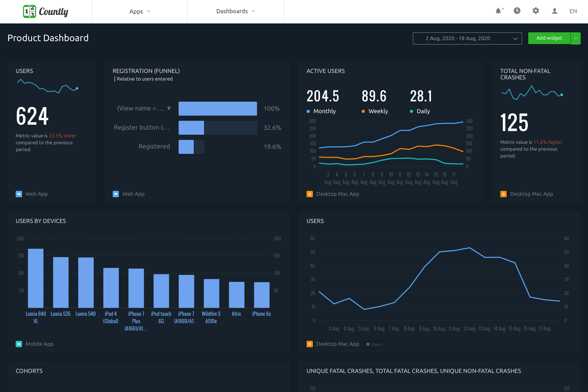Click the Web App icon on Users widget
The image size is (588, 392).
click(19, 194)
